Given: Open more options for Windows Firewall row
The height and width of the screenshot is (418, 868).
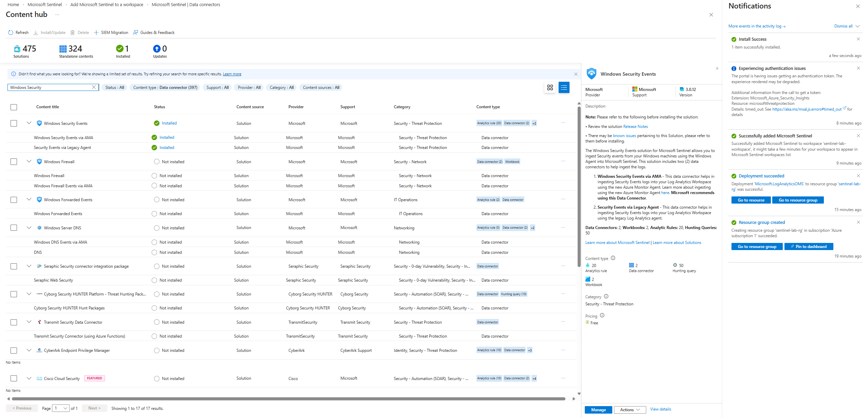Looking at the screenshot, I should point(563,161).
